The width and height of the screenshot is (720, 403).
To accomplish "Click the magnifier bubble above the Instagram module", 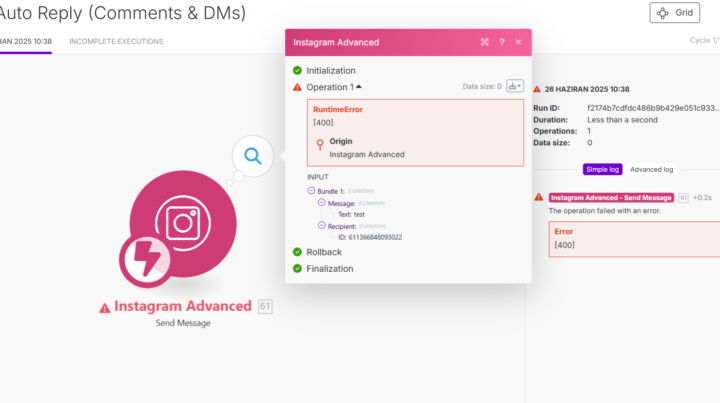I will coord(253,157).
